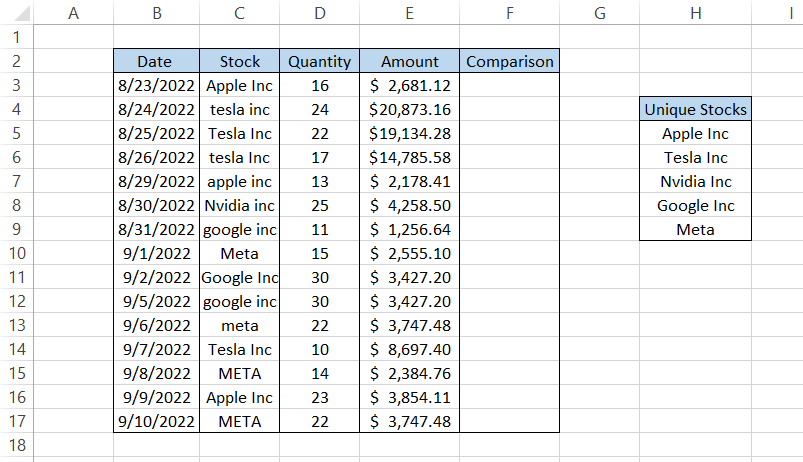Select the Comparison header cell

pyautogui.click(x=509, y=61)
